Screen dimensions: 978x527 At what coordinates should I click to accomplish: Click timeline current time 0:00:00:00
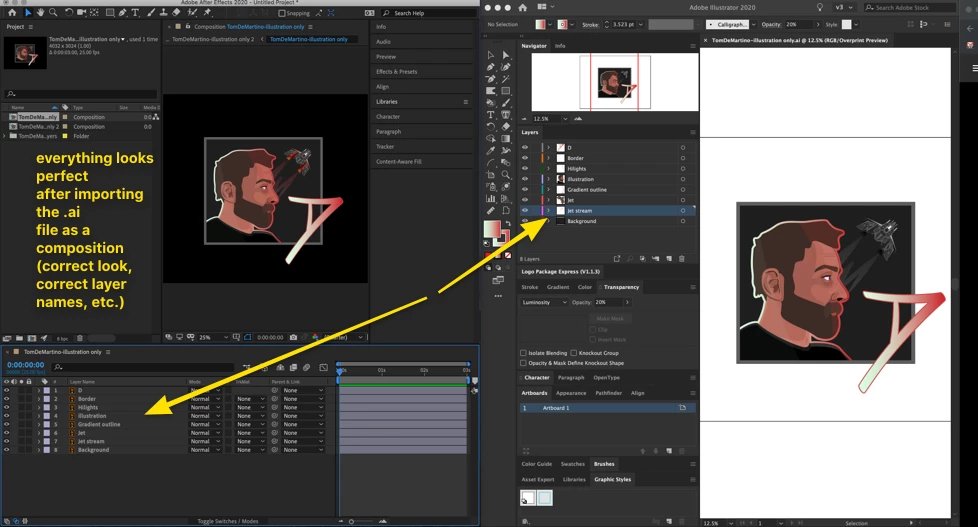pos(26,365)
